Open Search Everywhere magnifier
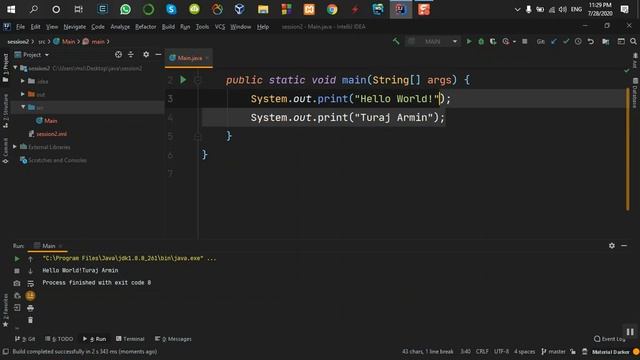The width and height of the screenshot is (640, 360). 633,41
